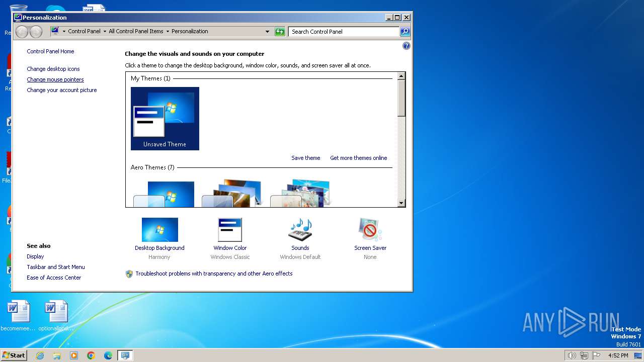This screenshot has height=362, width=644.
Task: Click All Control Panel Items breadcrumb
Action: pos(136,31)
